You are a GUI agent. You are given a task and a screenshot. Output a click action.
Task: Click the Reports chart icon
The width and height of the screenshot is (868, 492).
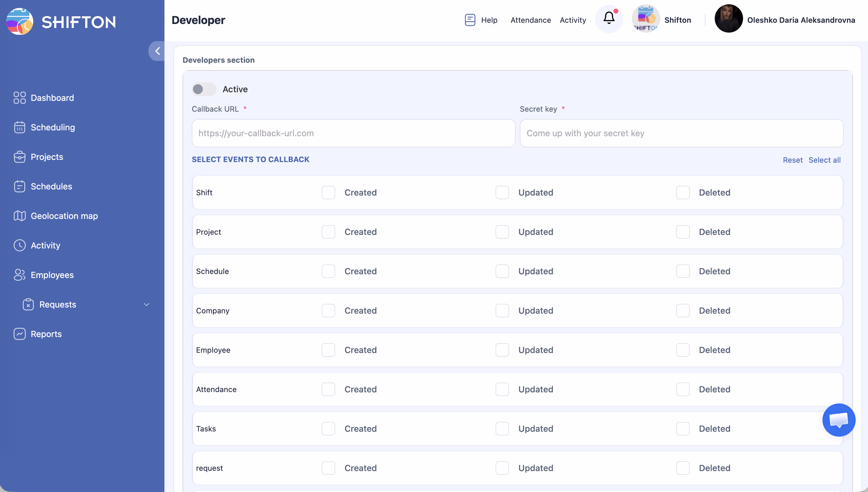[x=20, y=334]
